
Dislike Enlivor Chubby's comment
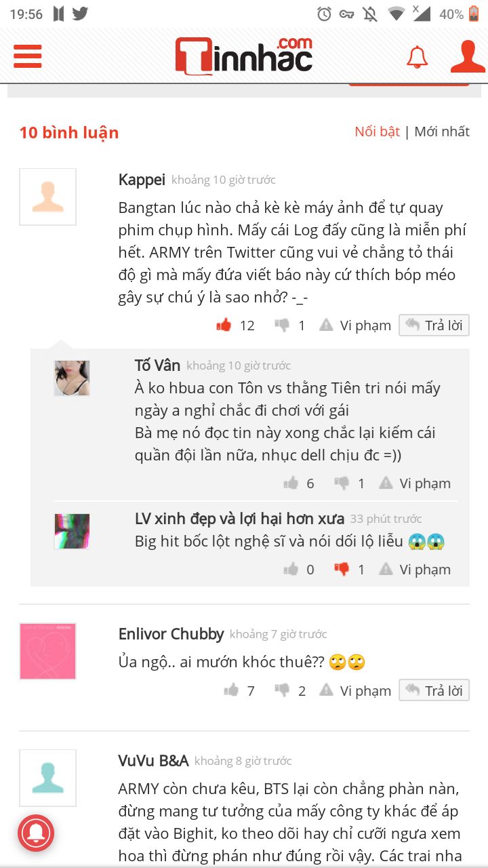click(282, 691)
